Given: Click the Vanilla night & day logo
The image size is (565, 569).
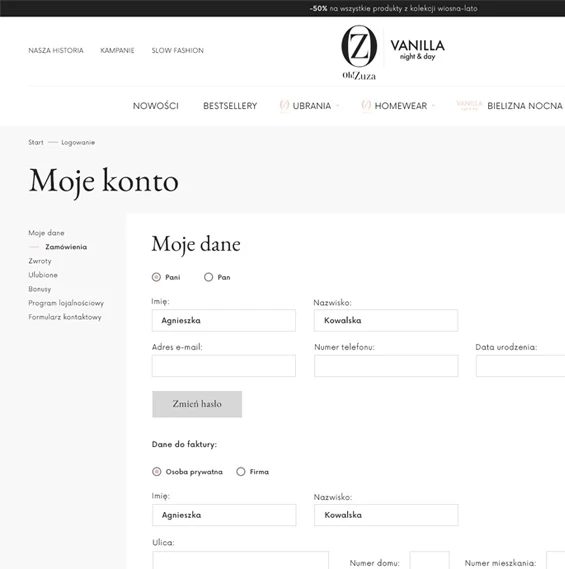Looking at the screenshot, I should click(417, 50).
